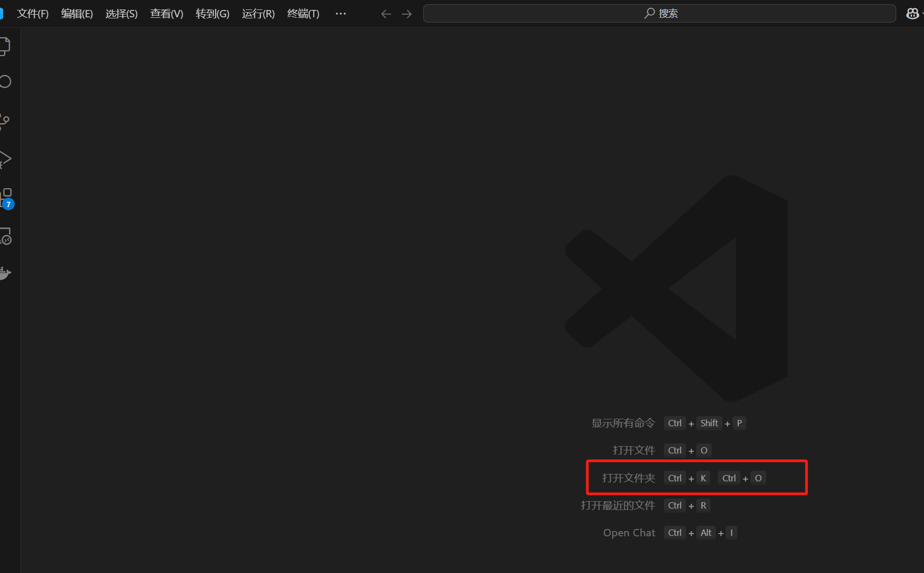The width and height of the screenshot is (924, 573).
Task: Open the 选择(S) menu
Action: (x=121, y=14)
